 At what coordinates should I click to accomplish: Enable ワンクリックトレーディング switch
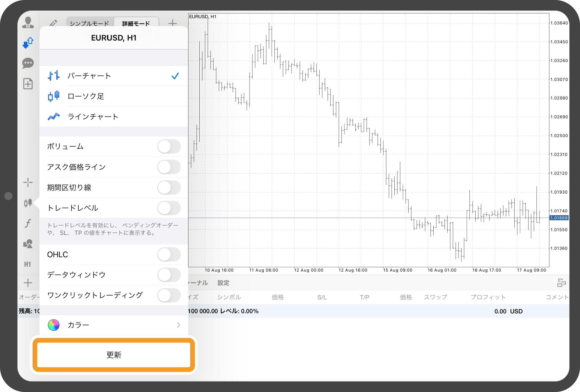[169, 295]
